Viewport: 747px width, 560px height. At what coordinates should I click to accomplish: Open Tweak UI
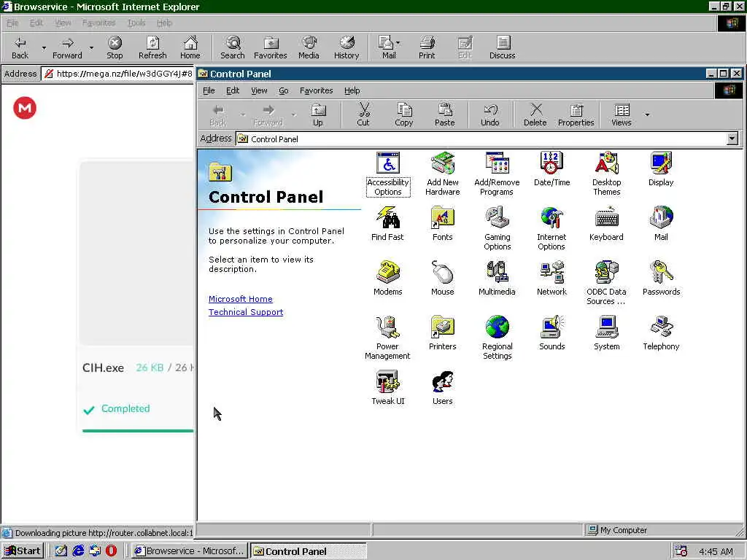[x=388, y=388]
